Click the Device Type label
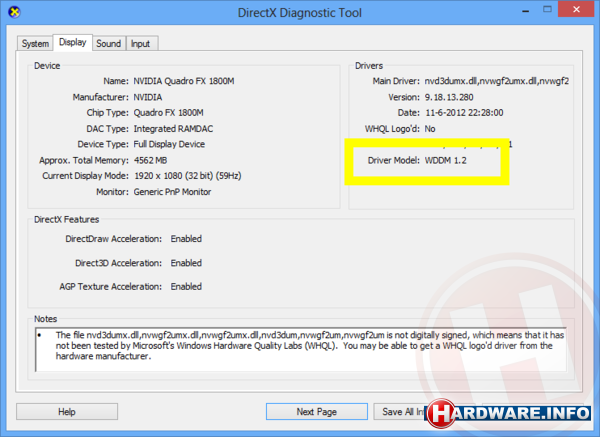600x437 pixels. tap(103, 144)
